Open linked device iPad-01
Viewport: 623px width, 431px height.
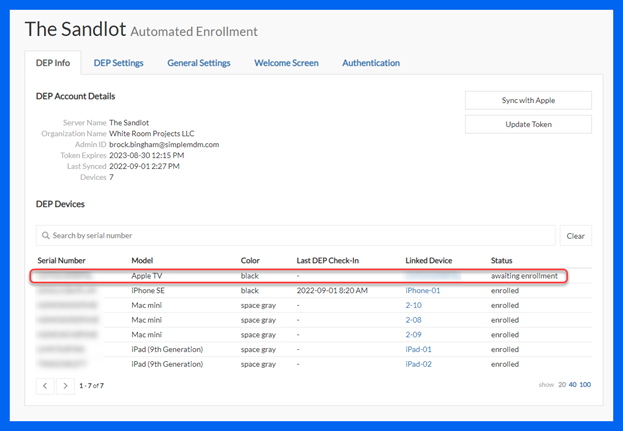(x=418, y=349)
